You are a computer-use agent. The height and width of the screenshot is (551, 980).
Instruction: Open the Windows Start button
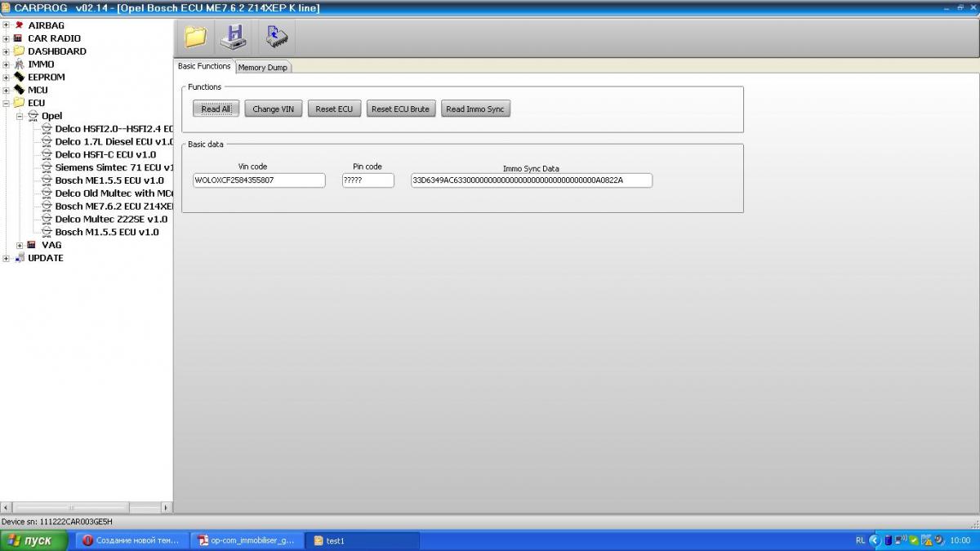[34, 540]
